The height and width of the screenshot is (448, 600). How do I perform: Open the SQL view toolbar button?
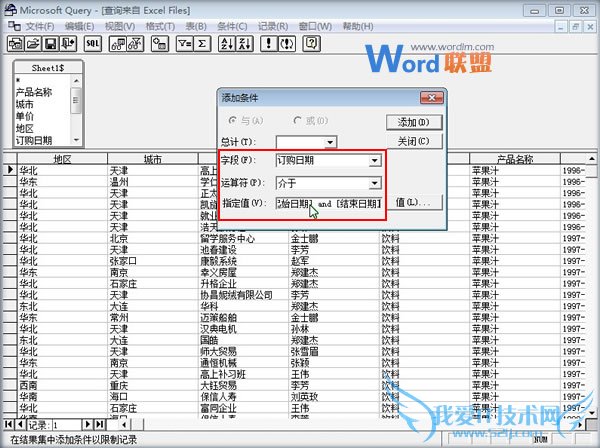coord(93,44)
